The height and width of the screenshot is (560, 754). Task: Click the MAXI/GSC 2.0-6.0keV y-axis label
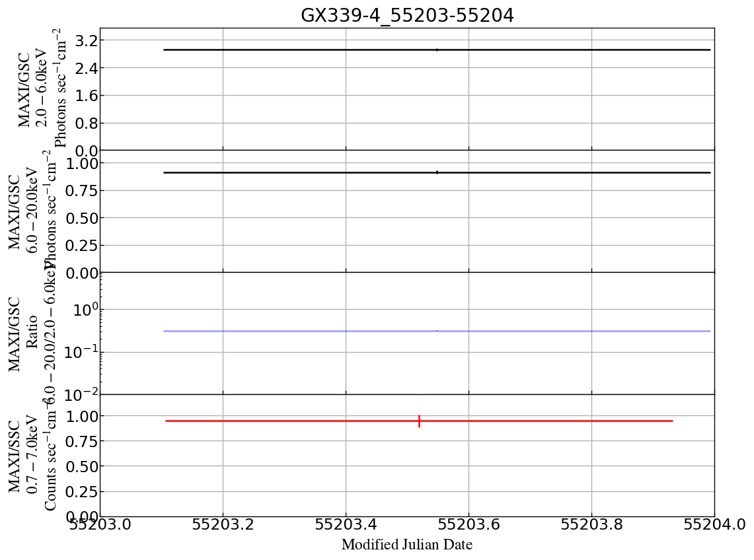tap(42, 89)
